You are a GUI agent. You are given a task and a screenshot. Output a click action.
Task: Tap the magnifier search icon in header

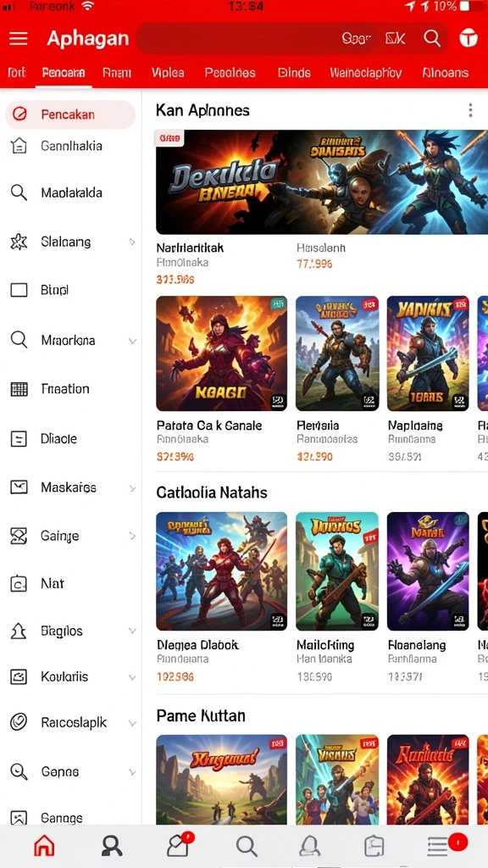coord(432,38)
